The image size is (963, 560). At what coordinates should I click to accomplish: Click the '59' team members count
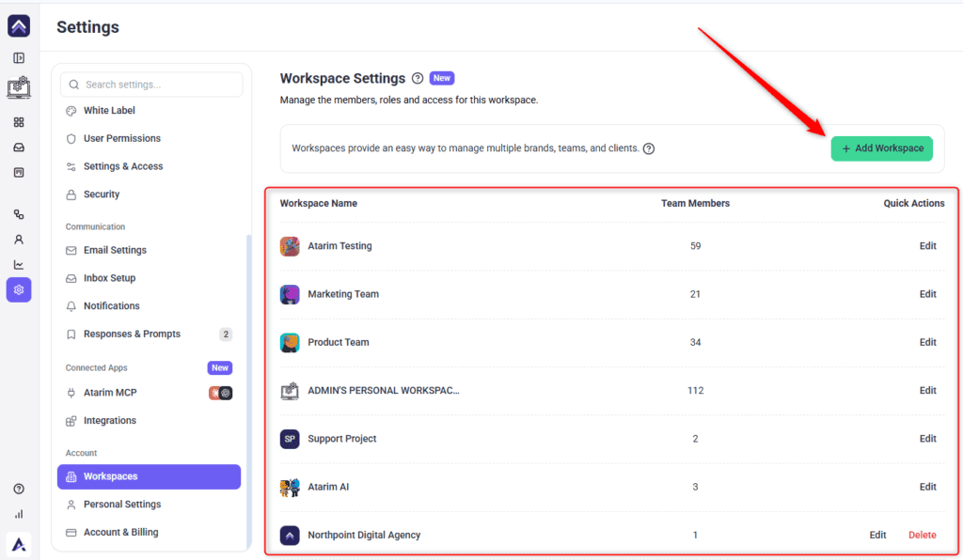[695, 246]
